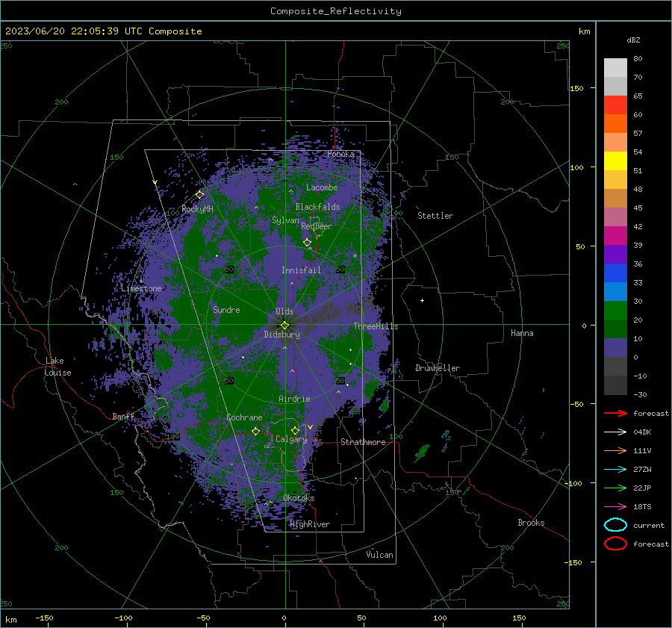Image resolution: width=672 pixels, height=628 pixels.
Task: Select the 39 dBZ magenta color swatch
Action: tap(615, 235)
